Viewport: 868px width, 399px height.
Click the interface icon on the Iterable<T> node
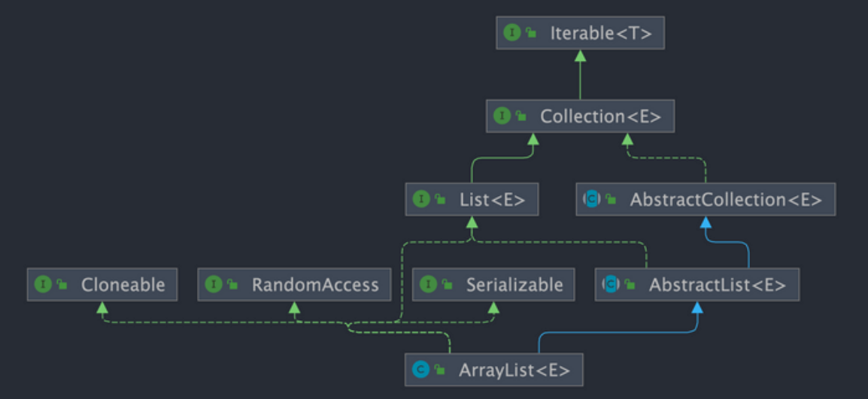tap(511, 33)
